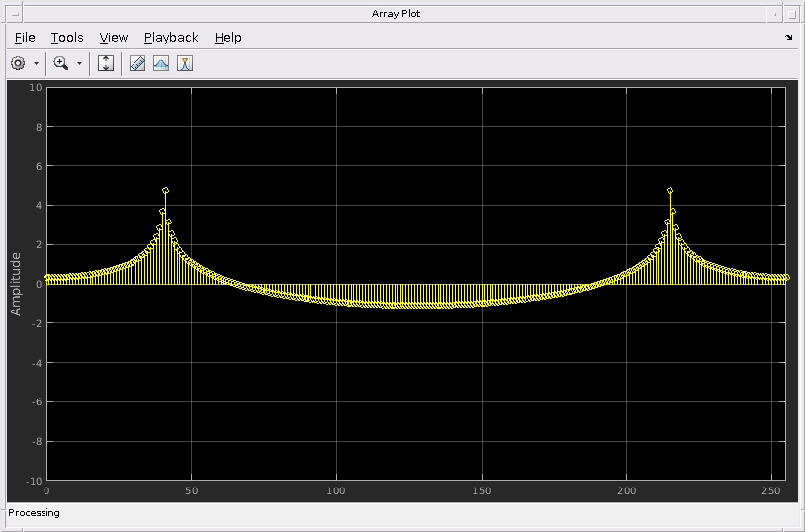Screen dimensions: 805x532
Task: Open the File menu
Action: coord(25,37)
